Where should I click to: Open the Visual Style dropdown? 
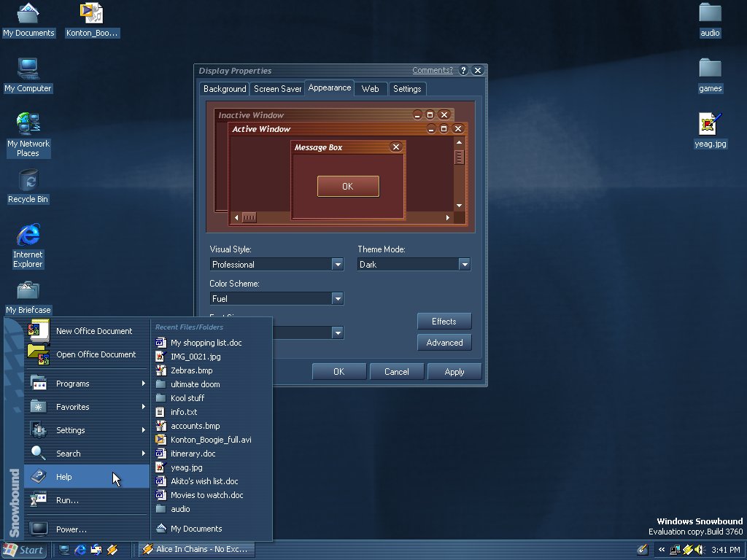[x=337, y=264]
